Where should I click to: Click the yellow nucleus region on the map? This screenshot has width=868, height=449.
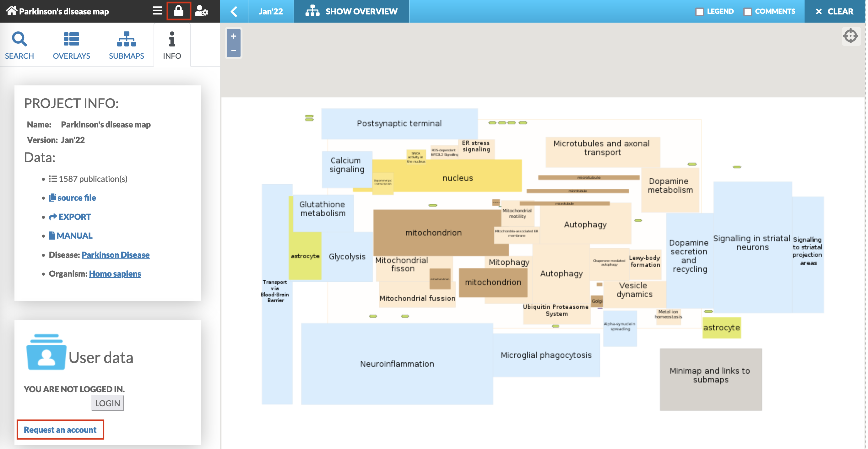[457, 178]
